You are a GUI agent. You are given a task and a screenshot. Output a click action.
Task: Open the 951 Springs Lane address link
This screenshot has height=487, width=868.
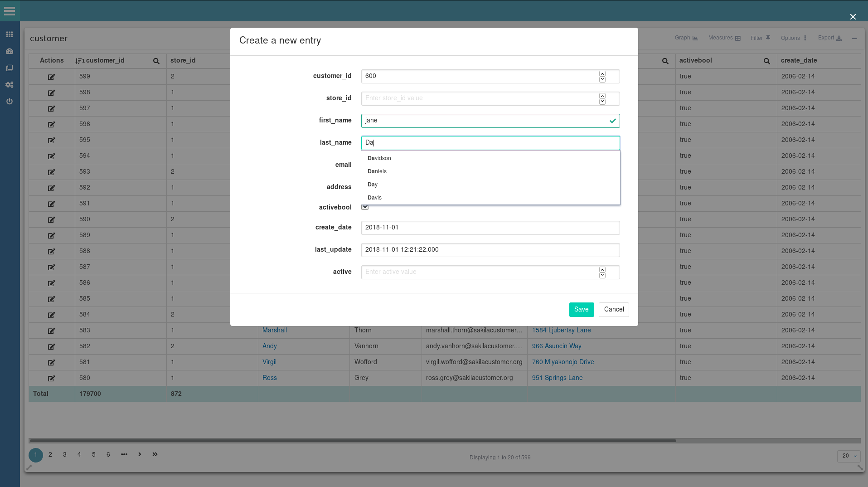(558, 378)
